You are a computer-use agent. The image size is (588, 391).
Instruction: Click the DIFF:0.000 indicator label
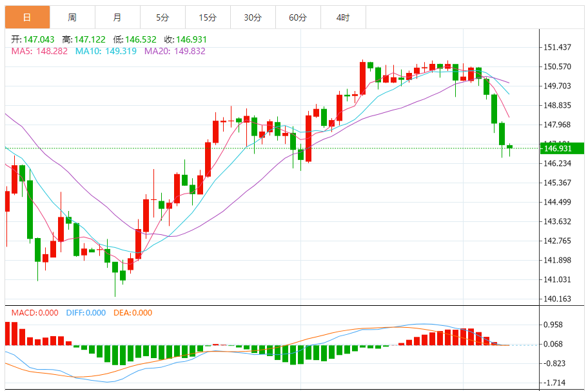pos(86,312)
